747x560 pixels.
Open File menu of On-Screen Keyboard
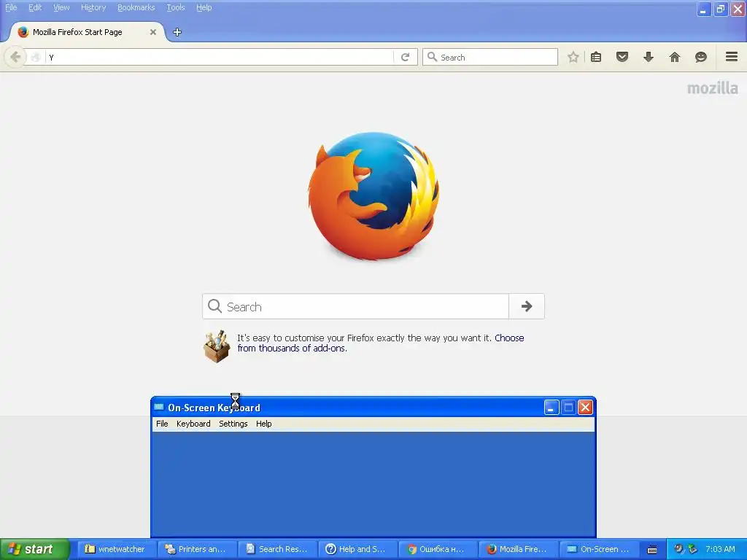162,424
